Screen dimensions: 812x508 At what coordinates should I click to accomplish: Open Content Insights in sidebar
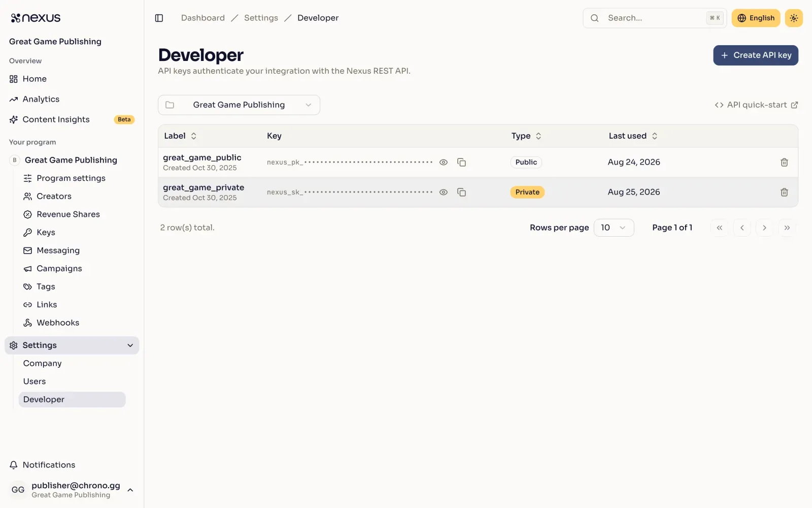72,119
